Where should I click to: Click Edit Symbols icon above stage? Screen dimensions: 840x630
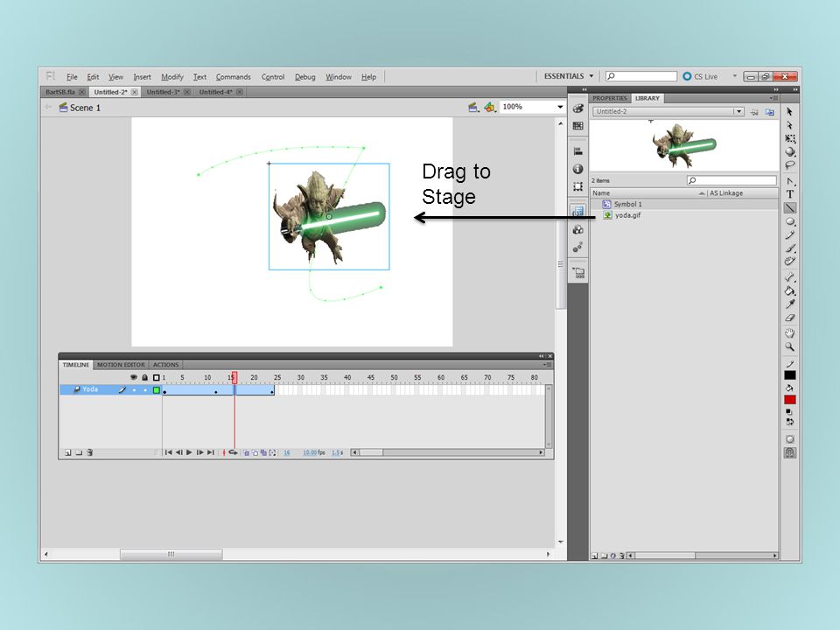coord(490,107)
